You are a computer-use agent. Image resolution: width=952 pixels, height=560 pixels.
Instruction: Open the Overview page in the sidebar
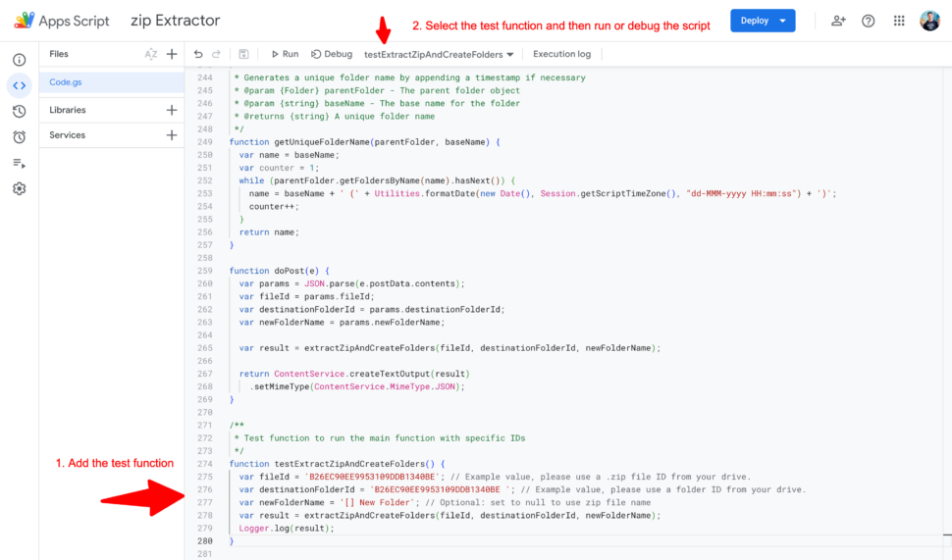19,60
